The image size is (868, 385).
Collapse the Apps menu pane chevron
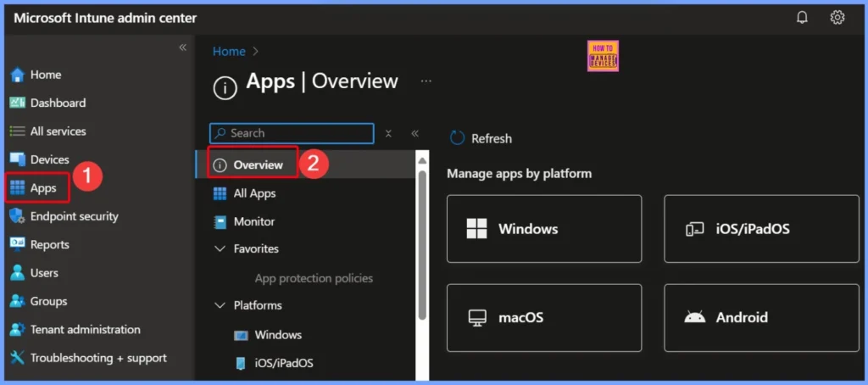tap(415, 133)
